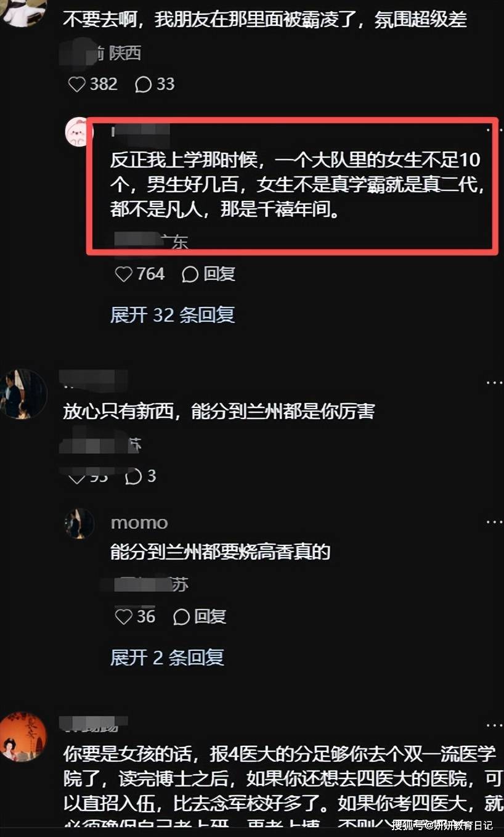Viewport: 504px width, 837px height.
Task: Open the top commenter's avatar
Action: point(22,12)
